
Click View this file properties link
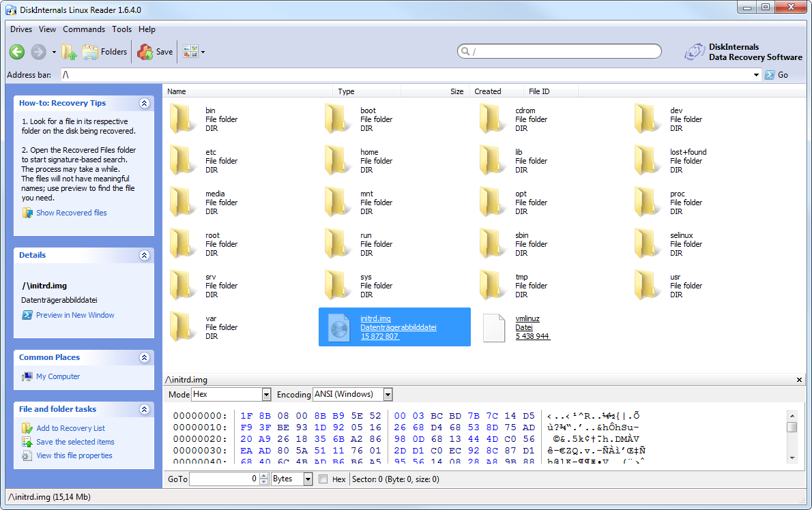[x=74, y=455]
